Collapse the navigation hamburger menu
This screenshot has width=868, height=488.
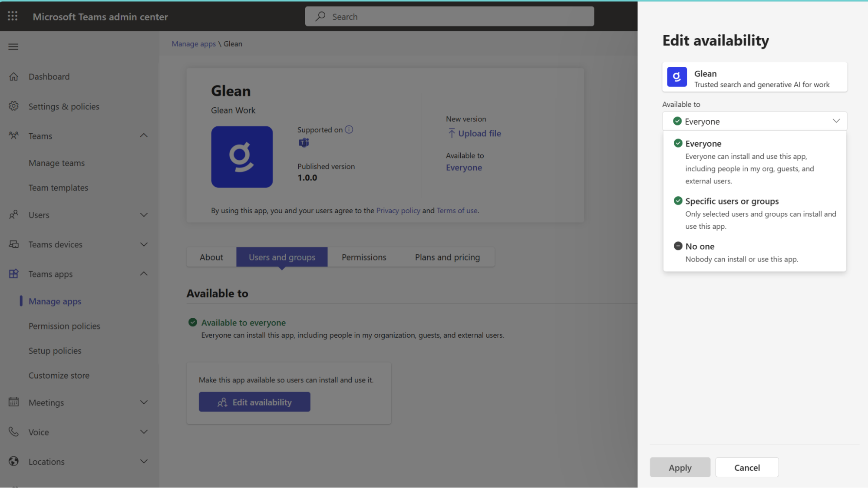(x=13, y=46)
